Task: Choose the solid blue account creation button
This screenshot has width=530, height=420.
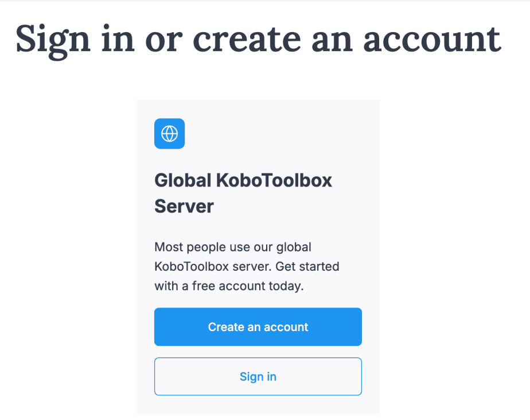Action: click(258, 326)
